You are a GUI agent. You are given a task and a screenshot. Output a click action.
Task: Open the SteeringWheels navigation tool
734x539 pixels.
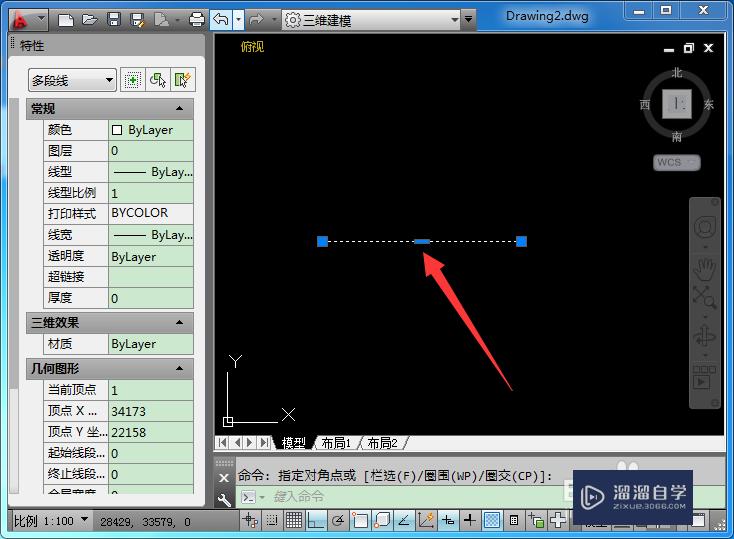pyautogui.click(x=705, y=228)
